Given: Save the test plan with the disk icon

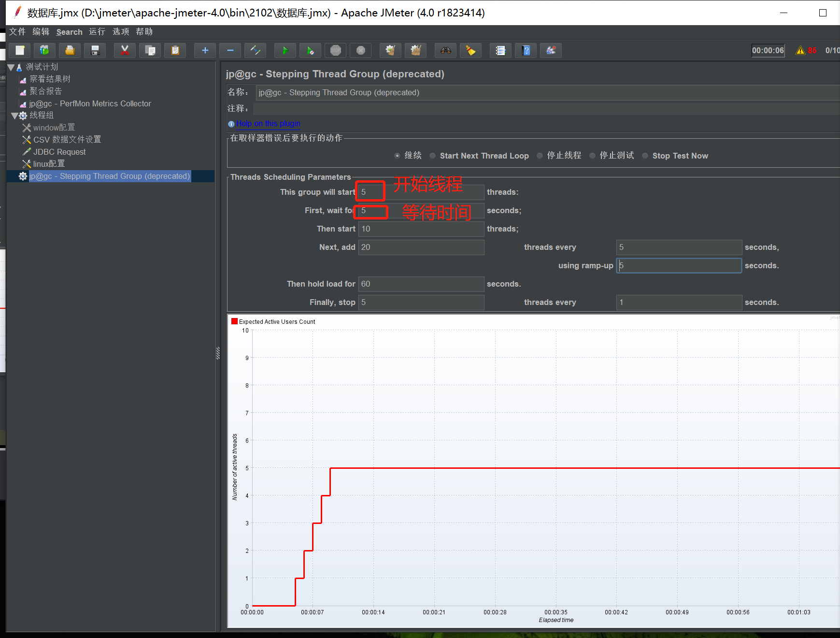Looking at the screenshot, I should [95, 50].
